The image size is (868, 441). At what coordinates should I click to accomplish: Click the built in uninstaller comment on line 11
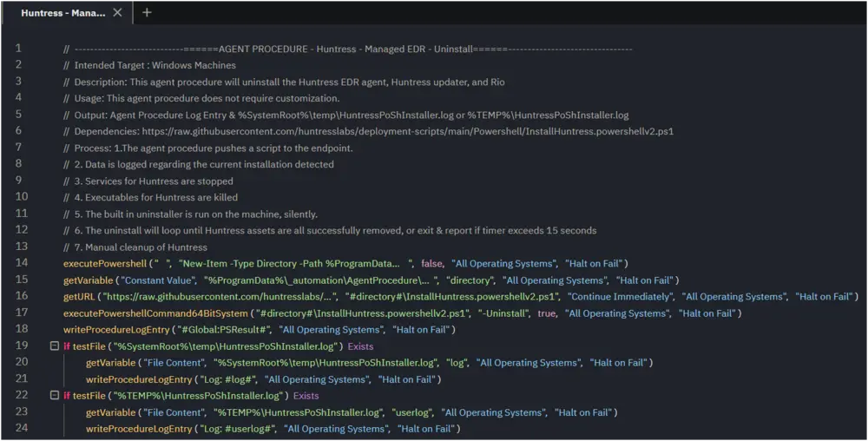click(190, 214)
